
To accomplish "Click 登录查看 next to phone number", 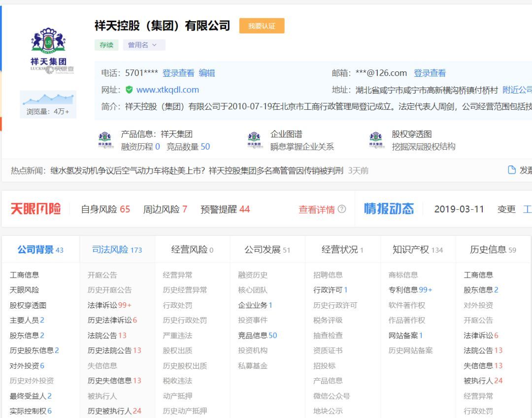I will [178, 73].
